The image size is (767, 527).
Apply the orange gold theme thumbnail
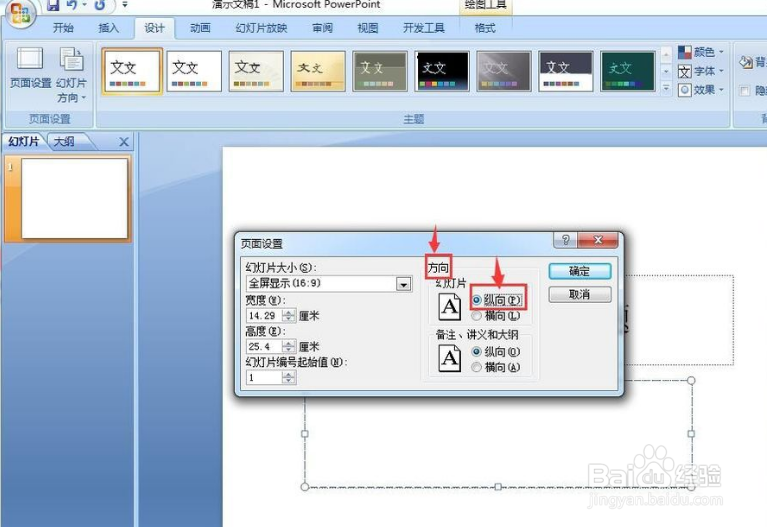pyautogui.click(x=318, y=71)
